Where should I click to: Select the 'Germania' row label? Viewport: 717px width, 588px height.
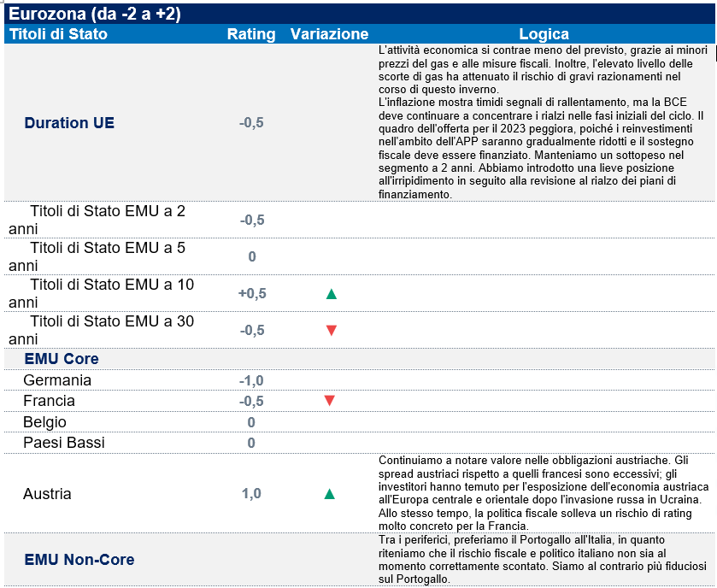click(57, 380)
